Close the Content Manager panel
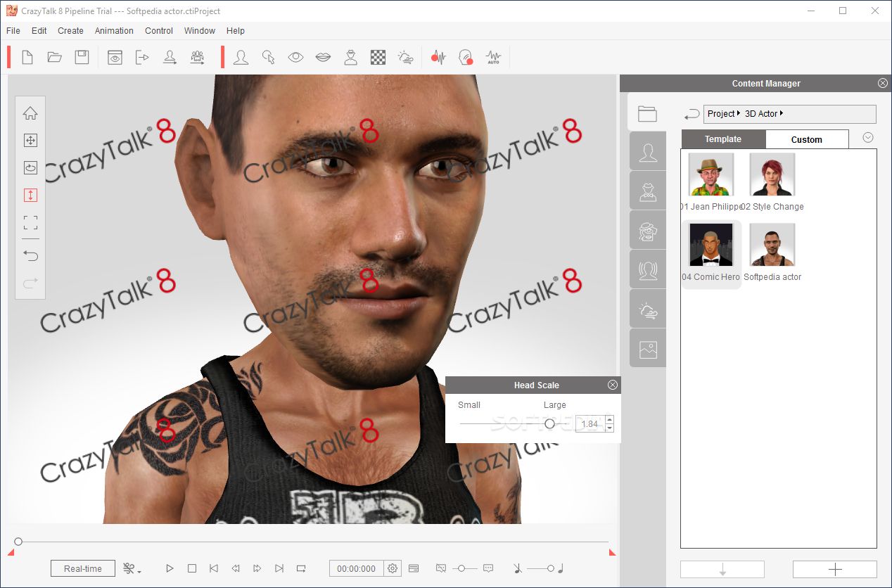Image resolution: width=892 pixels, height=588 pixels. click(x=883, y=83)
